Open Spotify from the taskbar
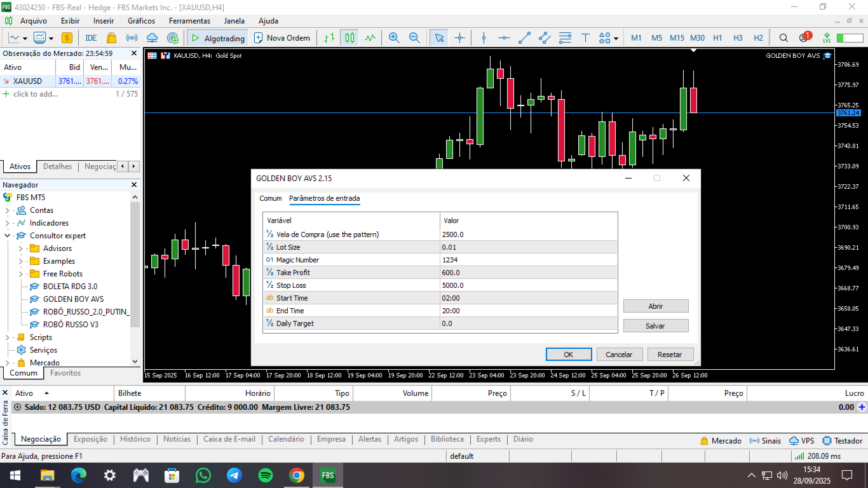The height and width of the screenshot is (488, 868). [266, 475]
